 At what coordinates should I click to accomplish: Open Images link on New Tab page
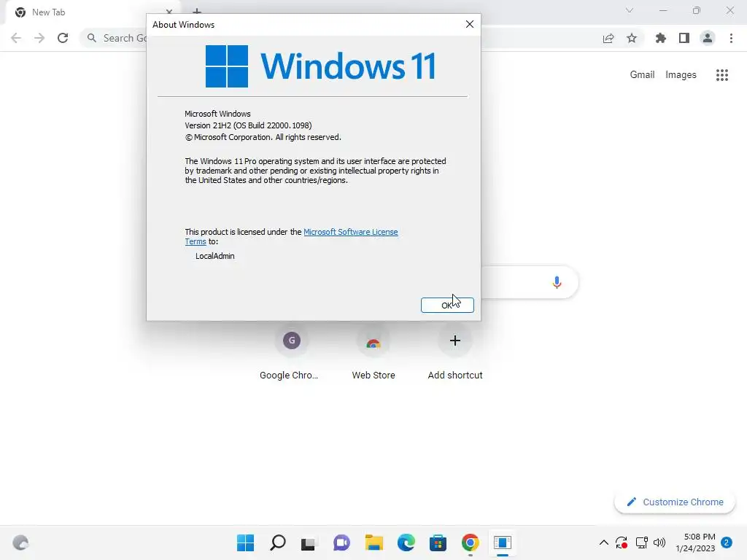681,75
